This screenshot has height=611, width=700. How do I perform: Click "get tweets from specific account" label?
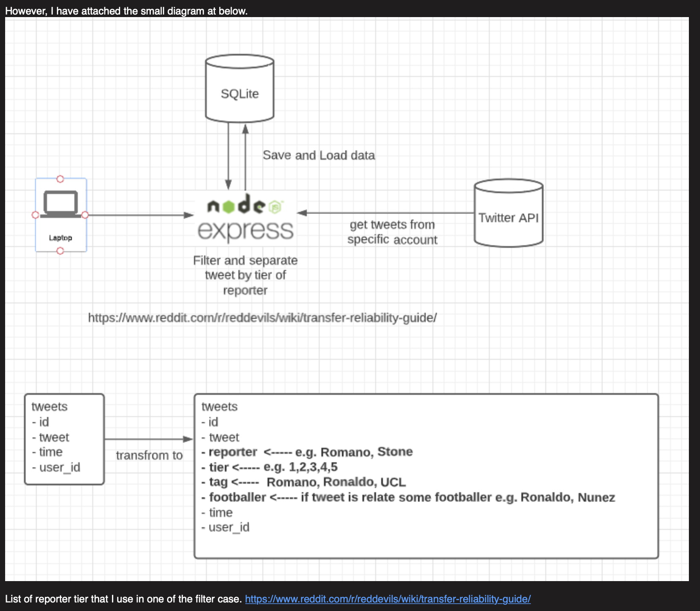pos(392,232)
